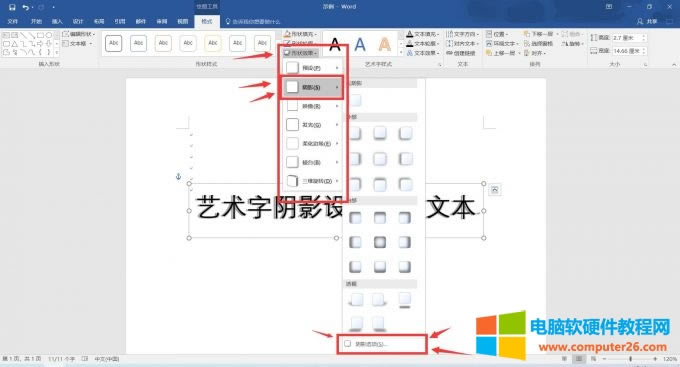Select the orange letter A WordArt style

pyautogui.click(x=385, y=44)
